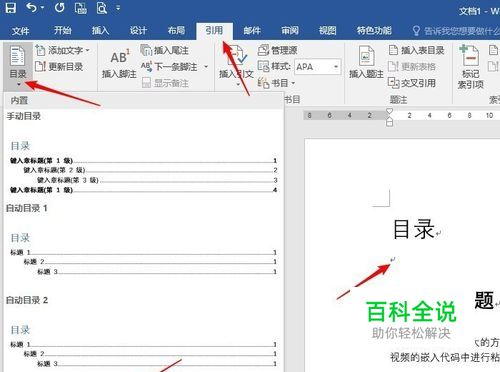Click the 管理源 manage sources button
500x372 pixels.
[x=277, y=50]
